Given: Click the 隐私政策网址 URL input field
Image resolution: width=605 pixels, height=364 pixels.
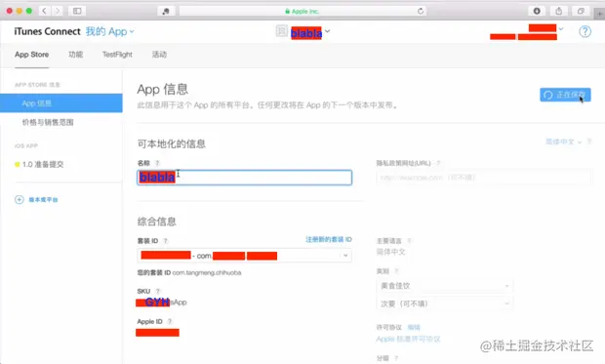Looking at the screenshot, I should 484,178.
